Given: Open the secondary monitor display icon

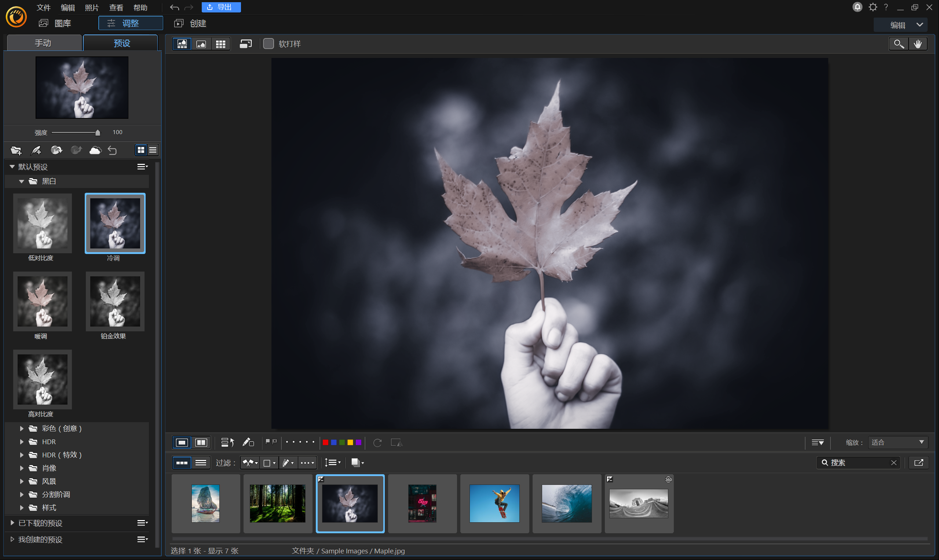Looking at the screenshot, I should tap(245, 44).
